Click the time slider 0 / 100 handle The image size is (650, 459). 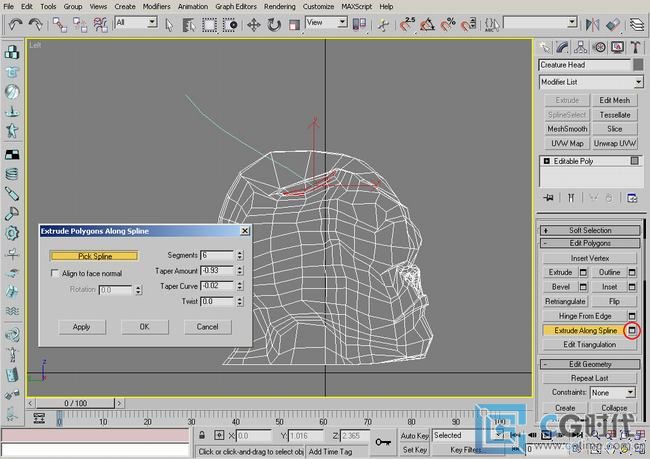[x=75, y=403]
